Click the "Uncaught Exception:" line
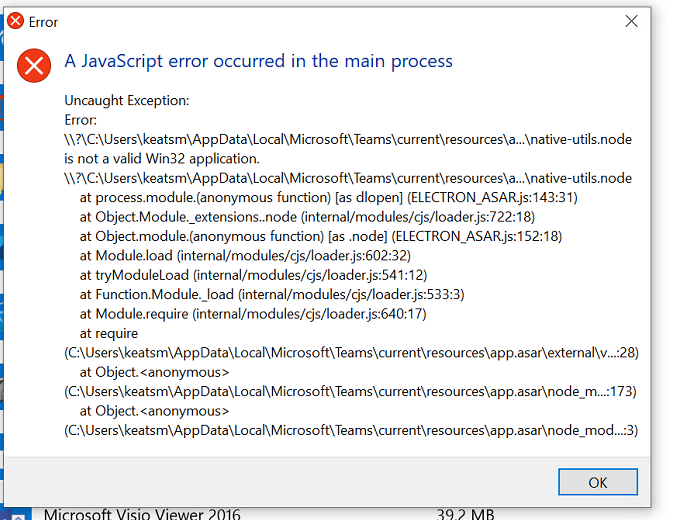676x520 pixels. point(127,100)
